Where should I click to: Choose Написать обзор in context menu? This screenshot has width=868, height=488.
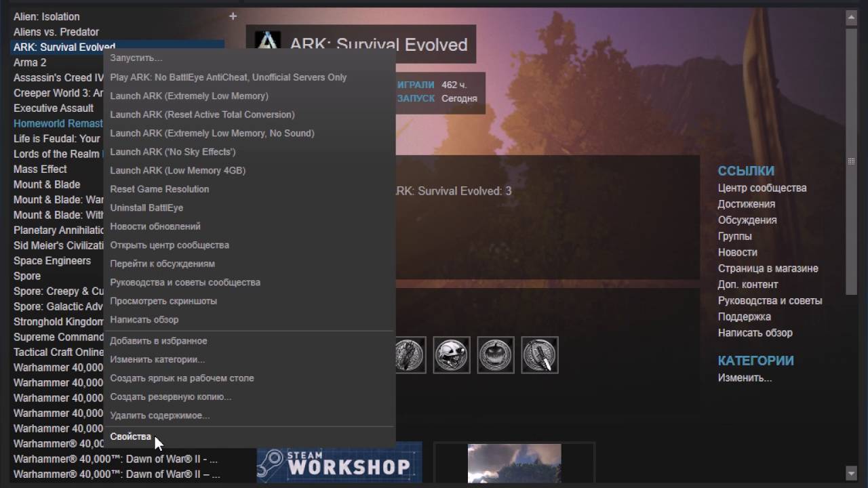[x=144, y=319]
